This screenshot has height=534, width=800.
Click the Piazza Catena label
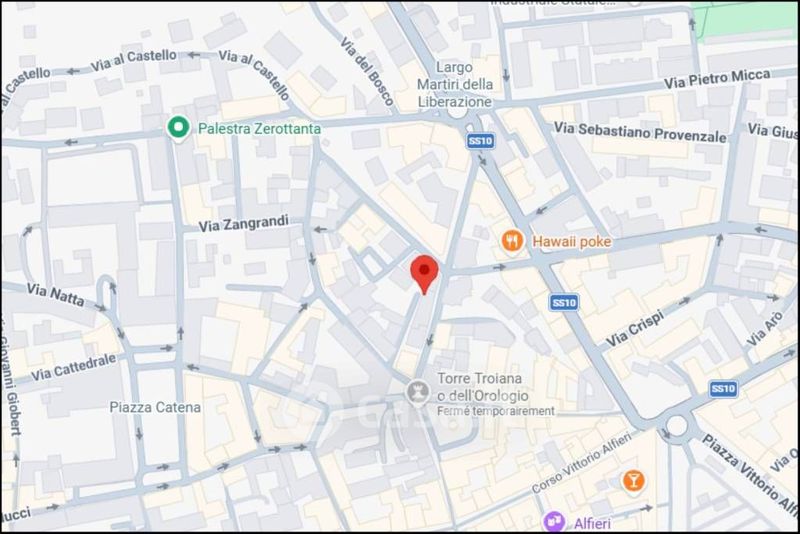pos(155,407)
